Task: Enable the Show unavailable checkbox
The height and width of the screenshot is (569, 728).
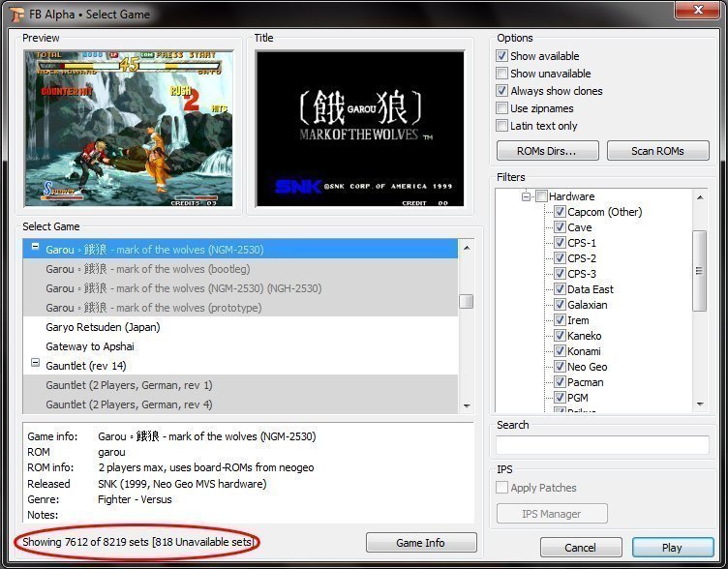Action: (x=501, y=74)
